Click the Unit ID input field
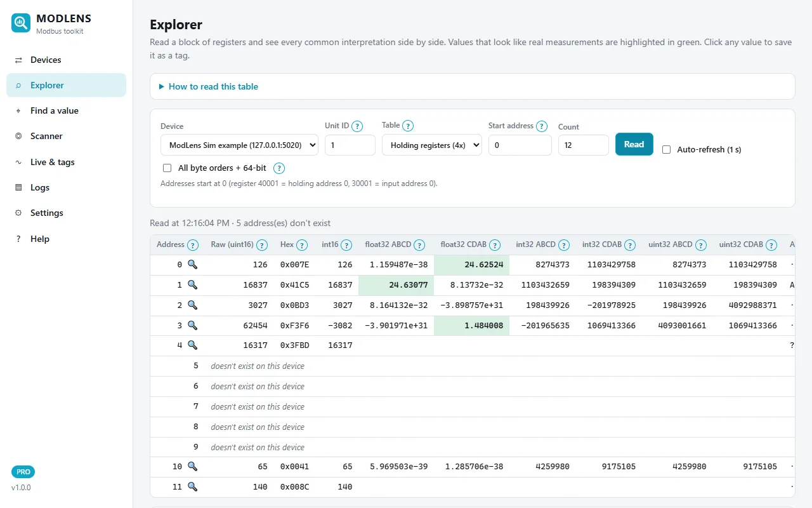812x508 pixels. coord(350,145)
